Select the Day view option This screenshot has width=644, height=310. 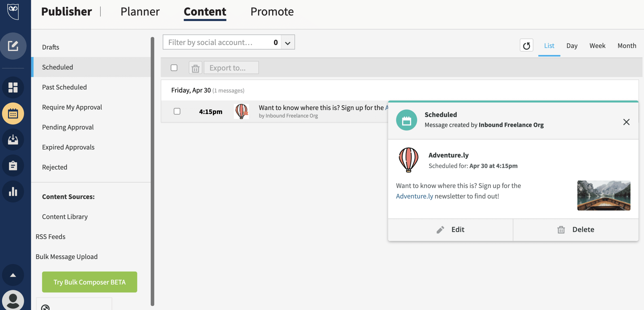click(572, 45)
